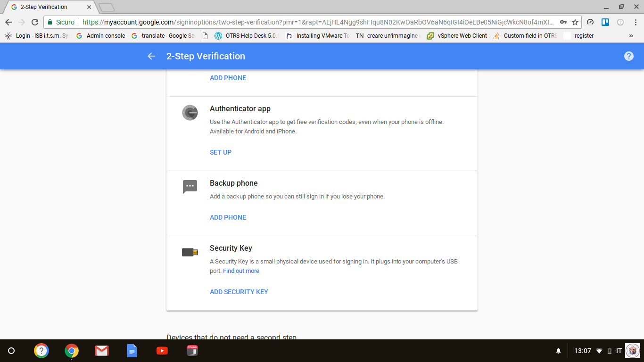
Task: Reload the page
Action: (x=35, y=22)
